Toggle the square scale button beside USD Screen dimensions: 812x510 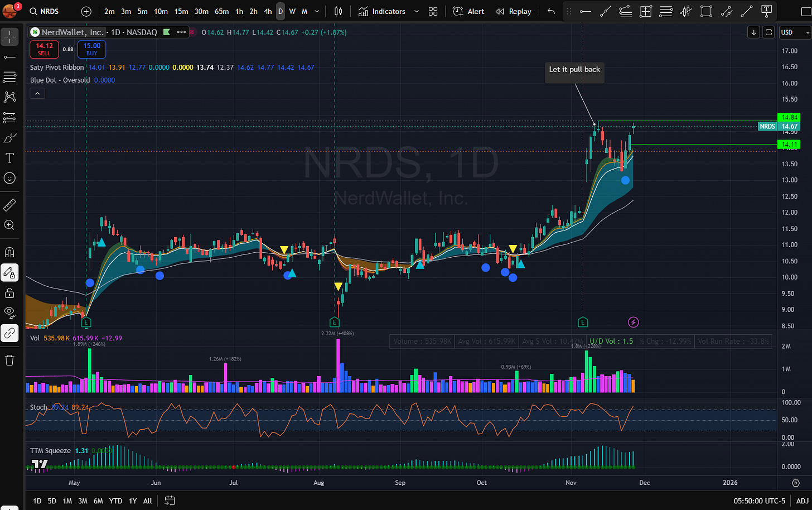coord(768,32)
